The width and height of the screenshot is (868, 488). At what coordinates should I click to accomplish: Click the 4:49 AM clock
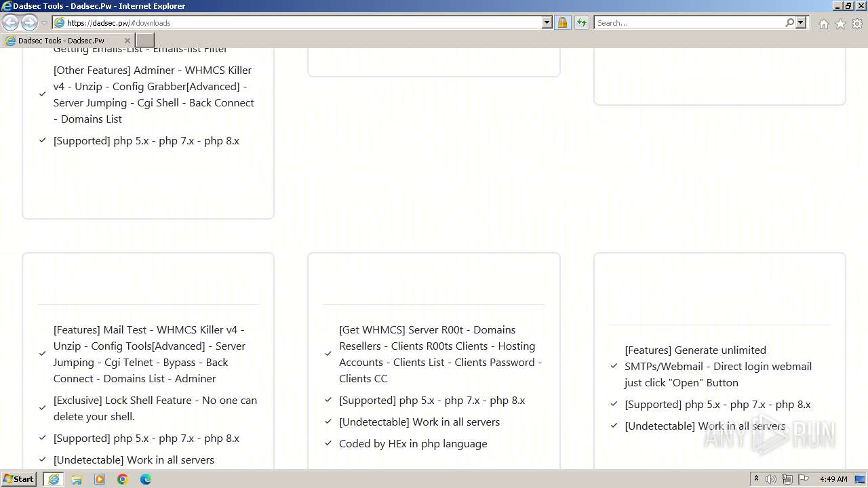point(833,479)
